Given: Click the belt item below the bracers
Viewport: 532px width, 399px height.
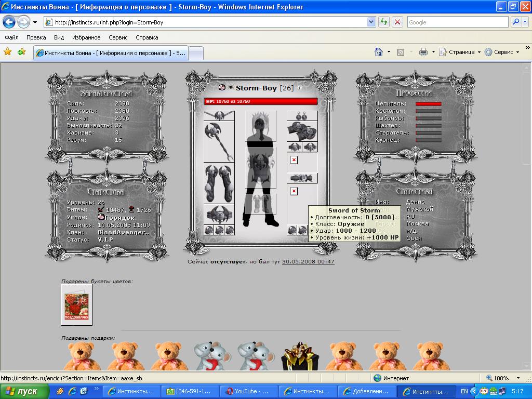Looking at the screenshot, I should point(219,215).
